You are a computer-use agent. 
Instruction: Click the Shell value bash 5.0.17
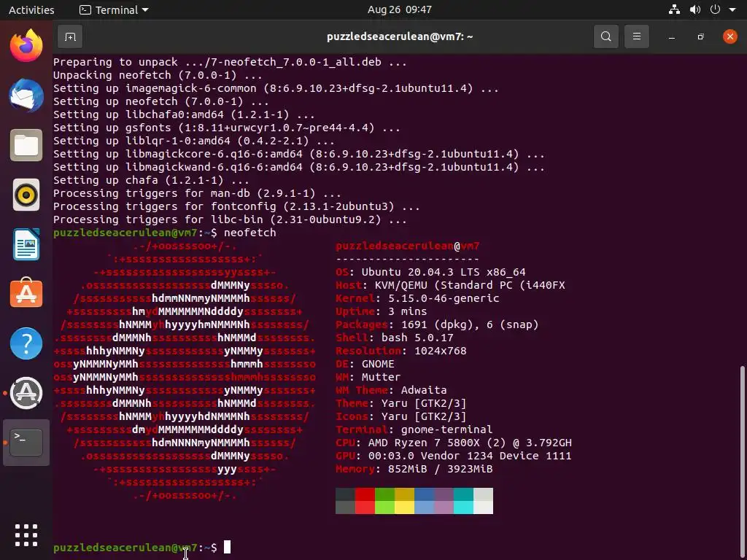point(417,338)
